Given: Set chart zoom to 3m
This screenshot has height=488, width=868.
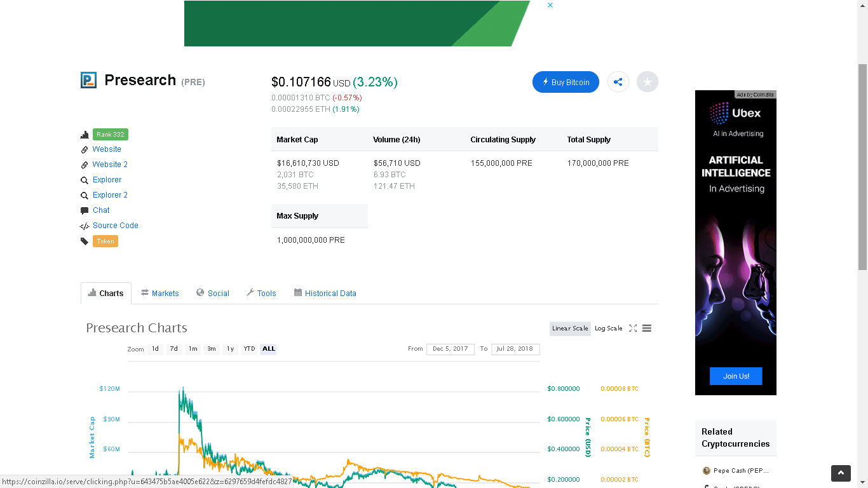Looking at the screenshot, I should coord(212,349).
